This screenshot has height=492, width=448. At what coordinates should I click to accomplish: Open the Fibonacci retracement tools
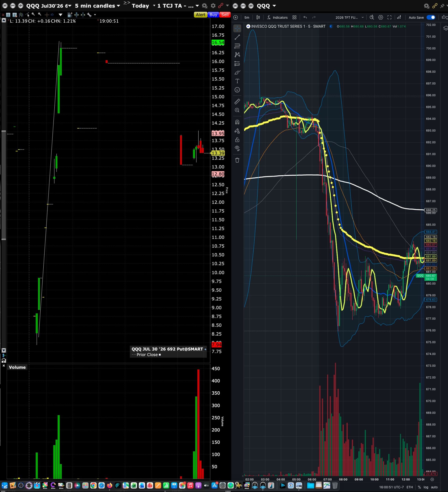[237, 46]
